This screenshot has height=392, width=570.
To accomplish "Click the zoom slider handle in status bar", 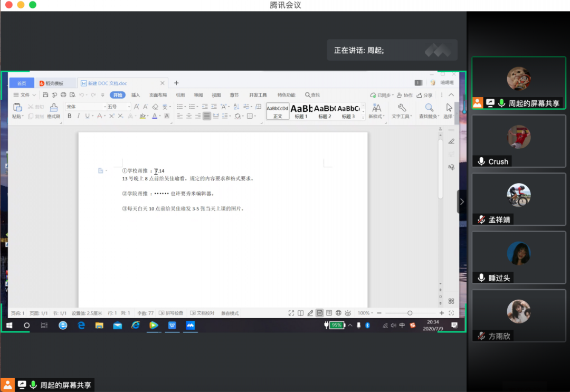I will coord(410,313).
